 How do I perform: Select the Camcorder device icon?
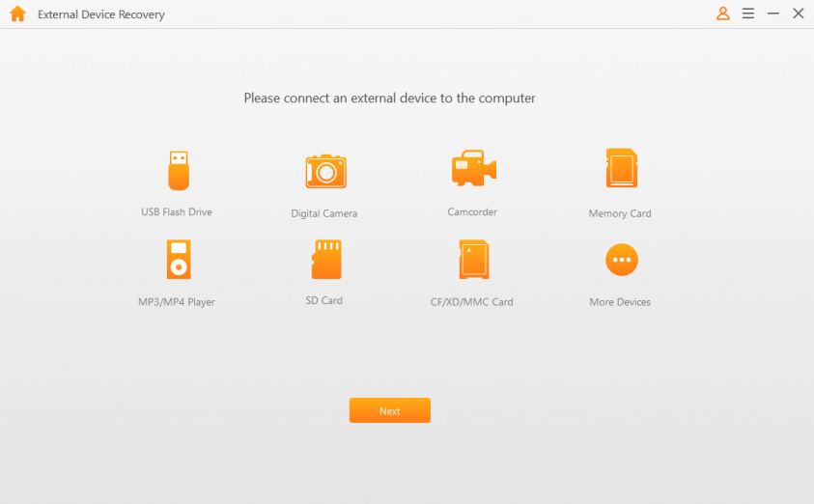pos(473,169)
